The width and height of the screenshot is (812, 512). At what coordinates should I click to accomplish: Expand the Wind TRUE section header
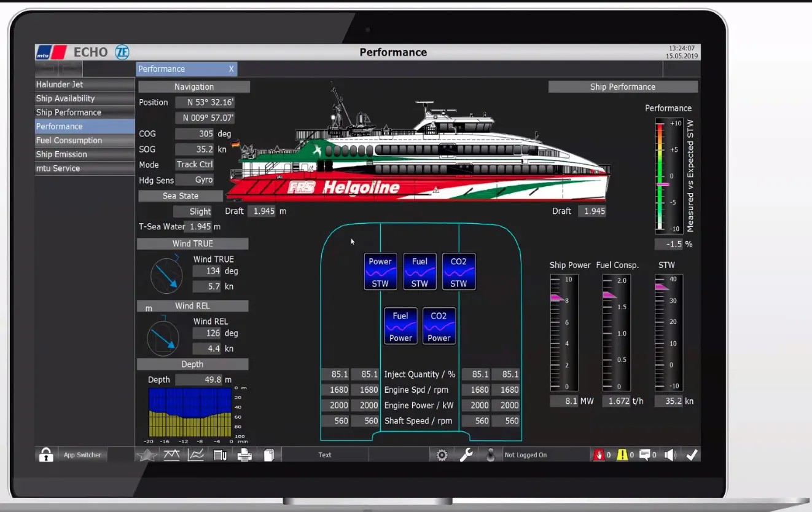click(192, 243)
